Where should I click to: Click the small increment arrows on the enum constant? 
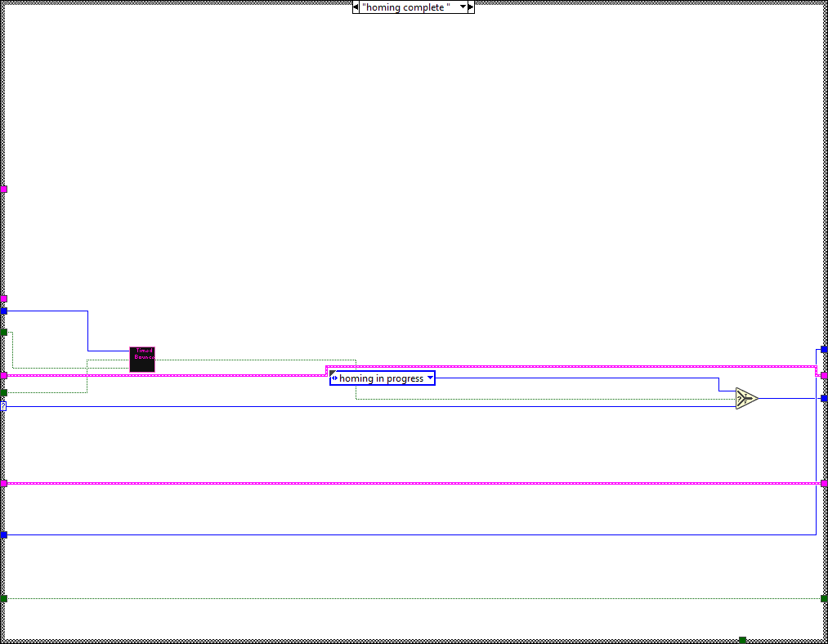coord(334,378)
